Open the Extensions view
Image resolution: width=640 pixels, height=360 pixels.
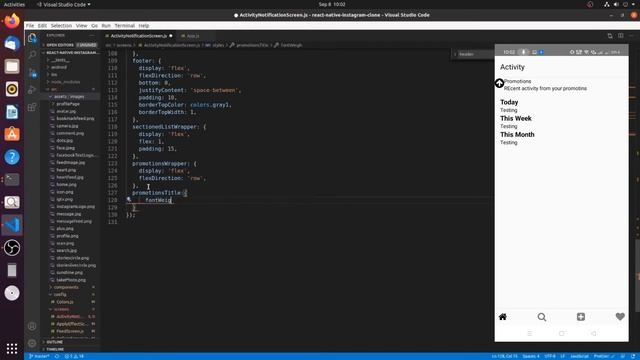coord(32,107)
